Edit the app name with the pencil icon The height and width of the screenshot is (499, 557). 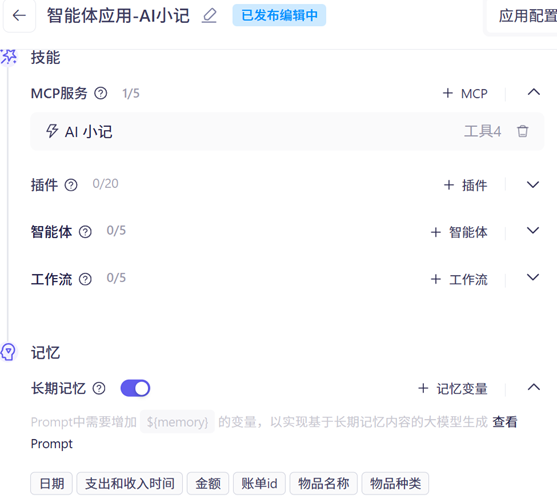pyautogui.click(x=209, y=16)
